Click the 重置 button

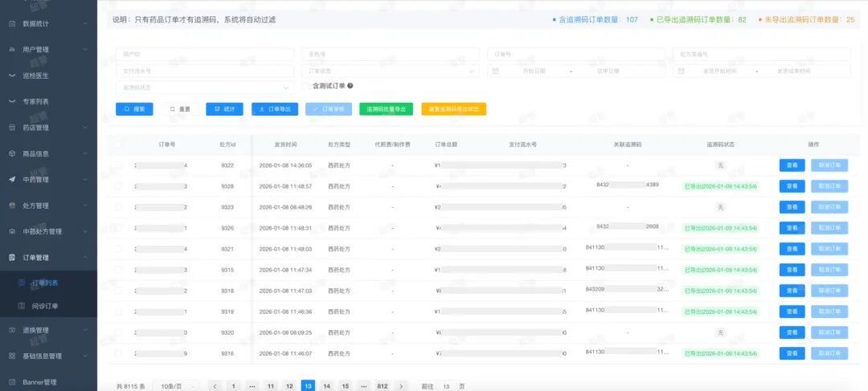point(181,109)
